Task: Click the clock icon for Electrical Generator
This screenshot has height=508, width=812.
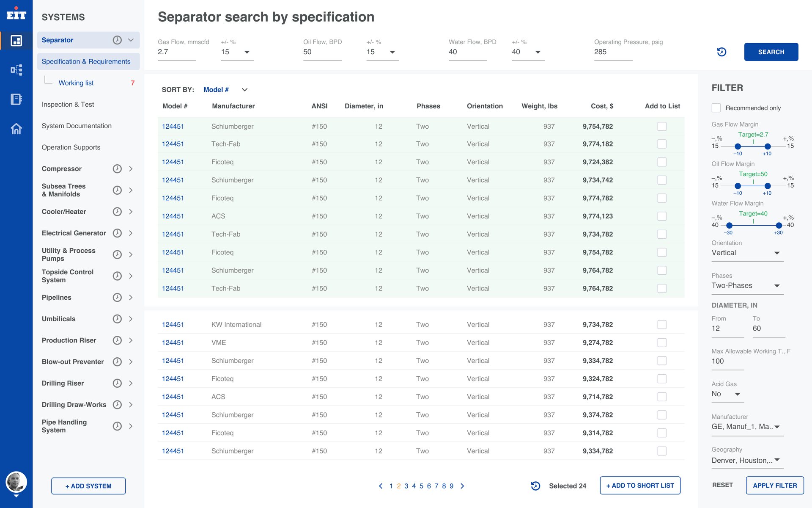Action: 117,233
